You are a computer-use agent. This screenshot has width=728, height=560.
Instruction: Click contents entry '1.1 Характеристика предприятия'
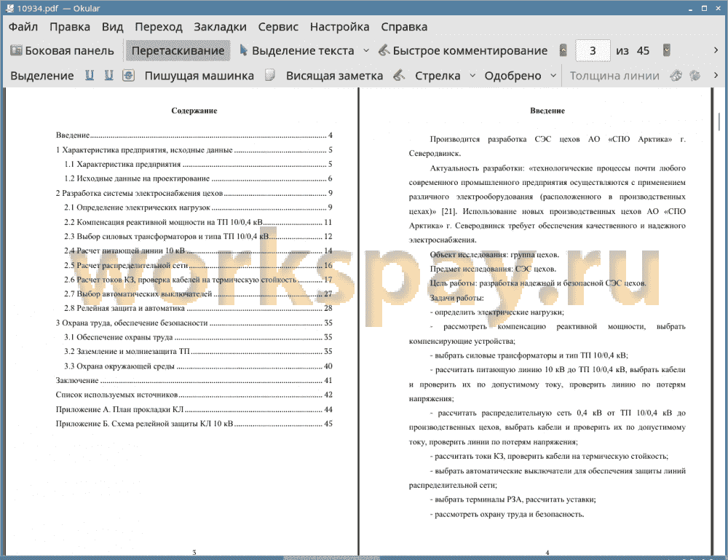point(198,164)
